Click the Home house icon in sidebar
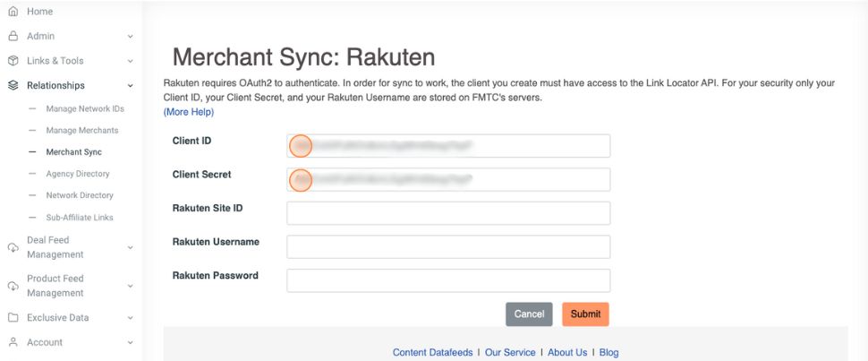Viewport: 868px width, 361px height. tap(13, 12)
